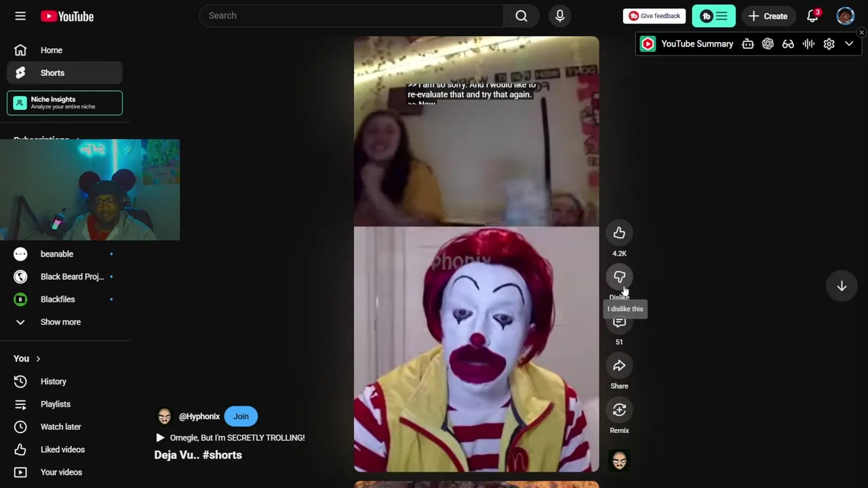The image size is (868, 488).
Task: Click the teal extension menu button
Action: (x=713, y=16)
